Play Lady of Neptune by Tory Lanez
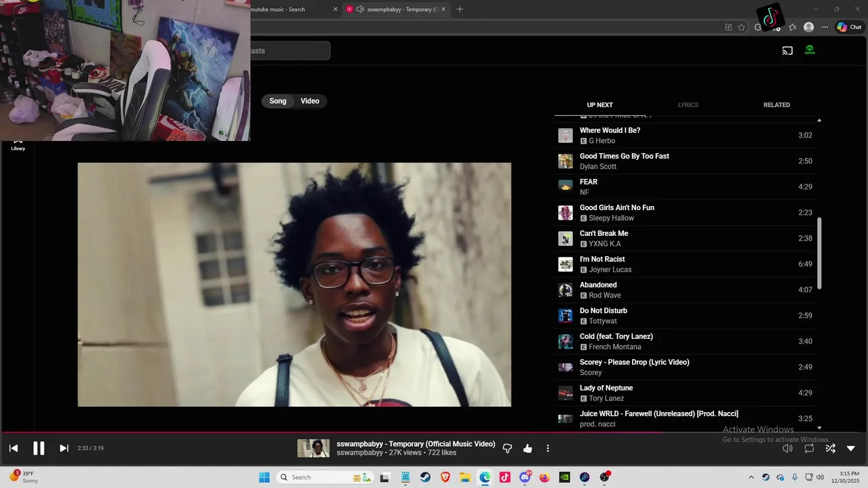Image resolution: width=868 pixels, height=488 pixels. point(685,393)
